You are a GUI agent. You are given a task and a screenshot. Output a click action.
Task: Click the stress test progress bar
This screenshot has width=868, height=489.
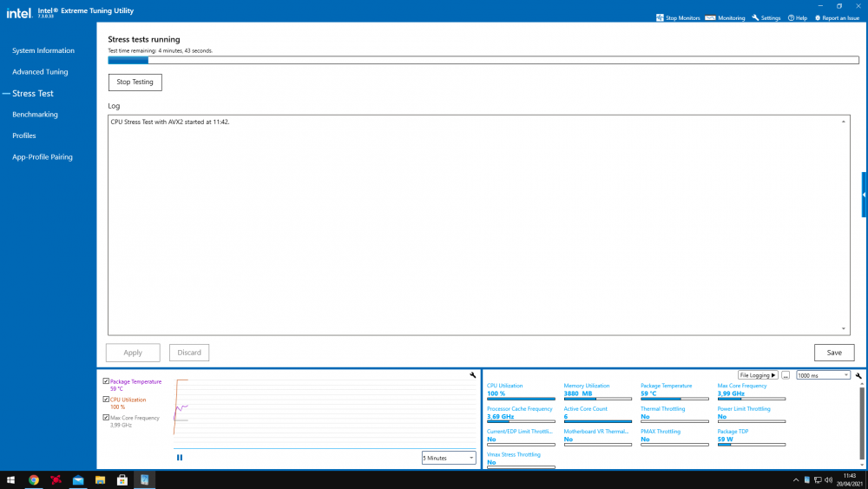click(x=483, y=60)
